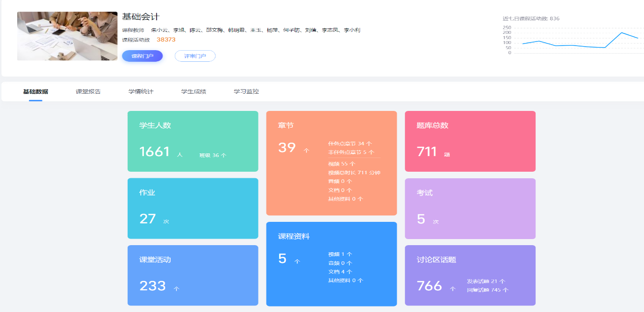Select the 讨论区话题 card showing 766
The width and height of the screenshot is (644, 312).
point(470,275)
